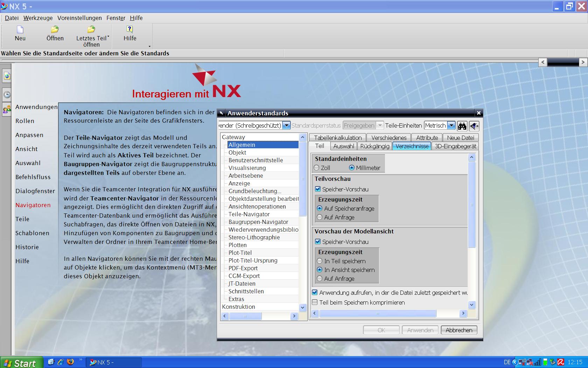Open the Rollen link on the welcome page
Screen dimensions: 588x368
tap(25, 121)
